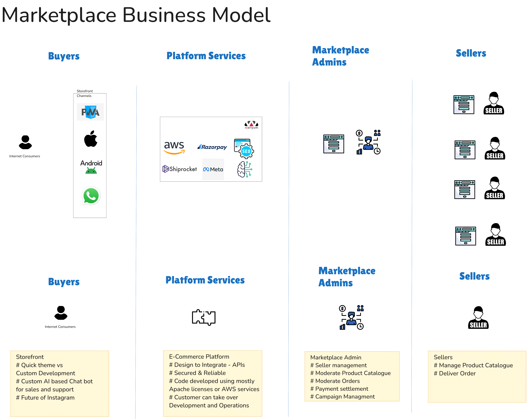Click the Android robot logo

pyautogui.click(x=91, y=167)
